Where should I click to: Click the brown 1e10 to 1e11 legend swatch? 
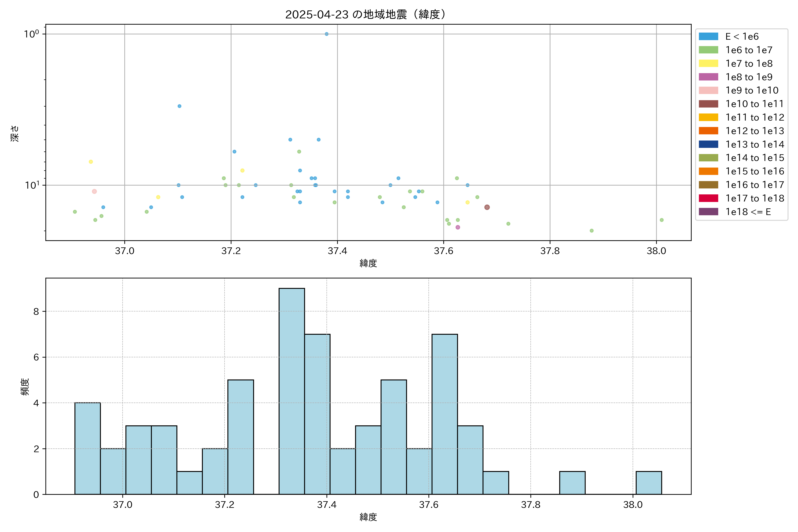(x=708, y=104)
